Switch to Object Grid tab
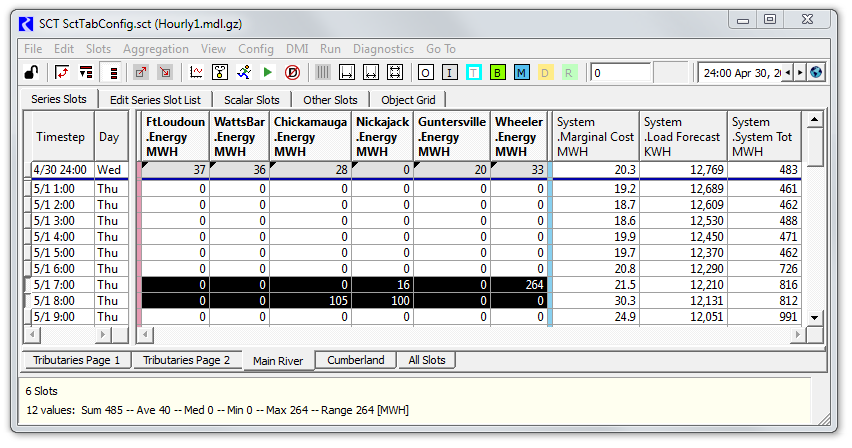The width and height of the screenshot is (852, 448). [408, 100]
